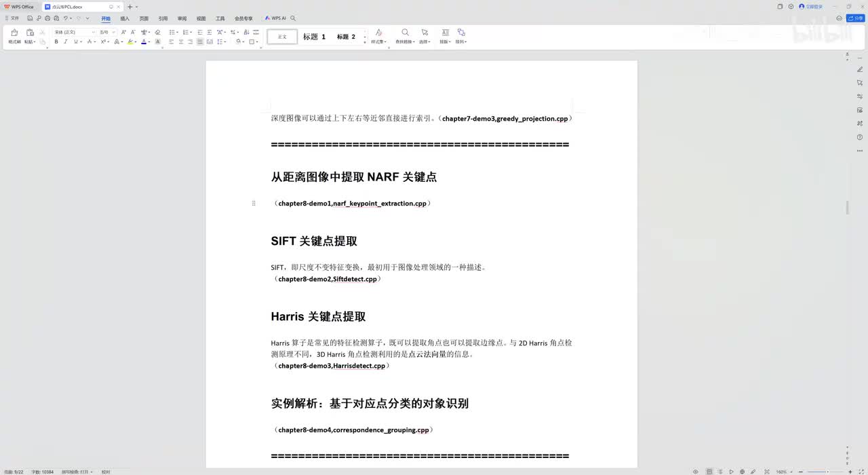
Task: Click the numbered list icon
Action: coord(185,32)
